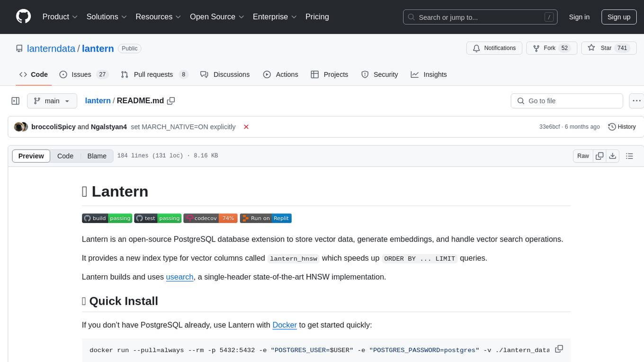The height and width of the screenshot is (362, 644).
Task: Open the lanterndata owner page
Action: tap(51, 48)
